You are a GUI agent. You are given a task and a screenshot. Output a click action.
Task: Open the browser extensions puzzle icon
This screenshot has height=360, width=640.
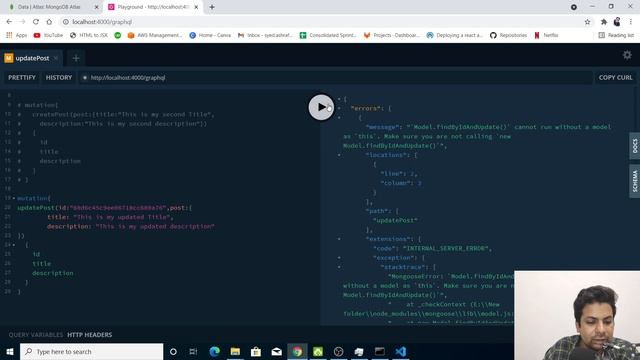(604, 22)
